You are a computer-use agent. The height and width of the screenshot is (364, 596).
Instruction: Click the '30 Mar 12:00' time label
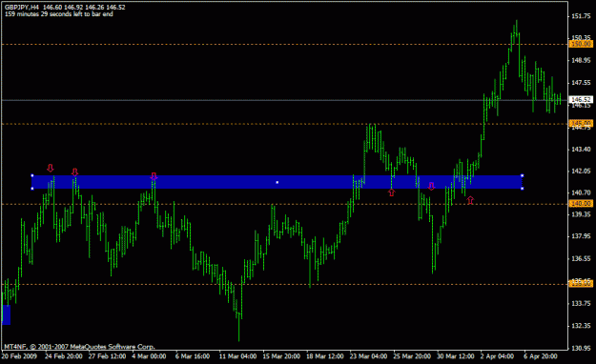[x=456, y=356]
